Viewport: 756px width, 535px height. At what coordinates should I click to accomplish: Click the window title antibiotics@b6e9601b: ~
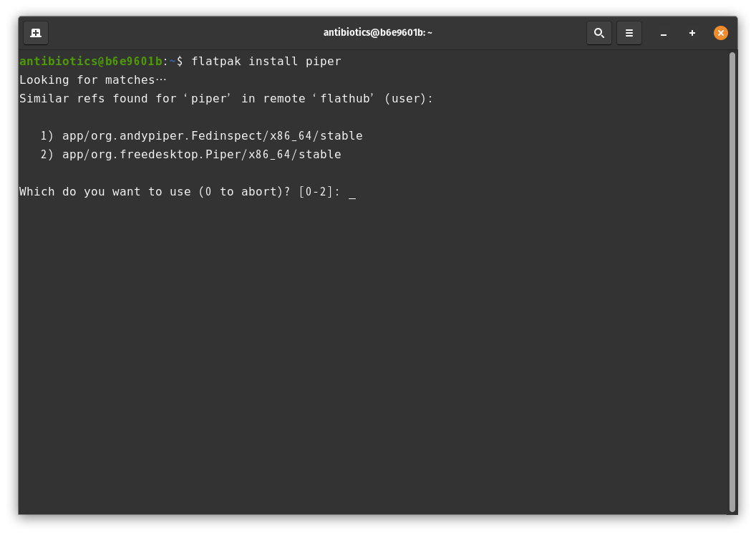pos(377,33)
